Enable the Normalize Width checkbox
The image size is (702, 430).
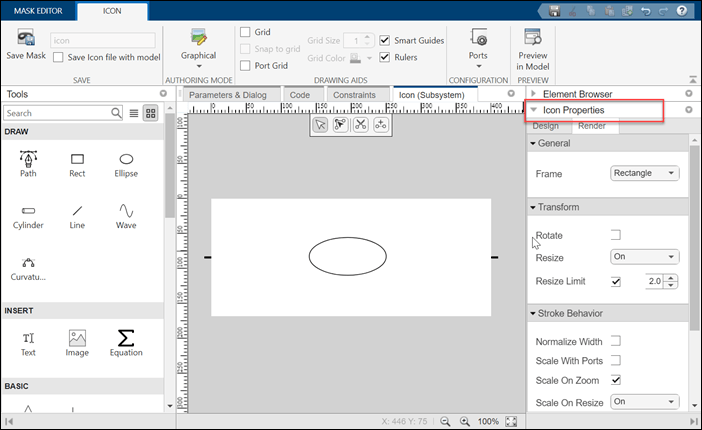coord(616,341)
